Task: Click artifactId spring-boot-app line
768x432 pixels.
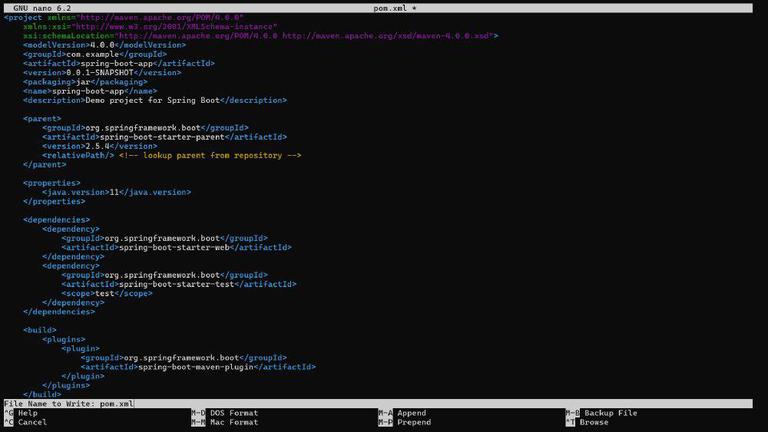Action: point(119,63)
